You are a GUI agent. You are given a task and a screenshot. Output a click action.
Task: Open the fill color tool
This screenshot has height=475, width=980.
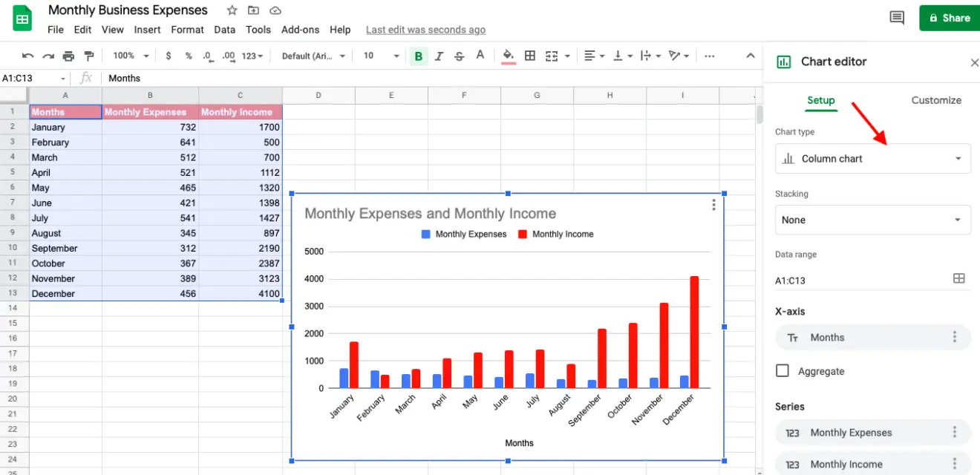pos(509,56)
